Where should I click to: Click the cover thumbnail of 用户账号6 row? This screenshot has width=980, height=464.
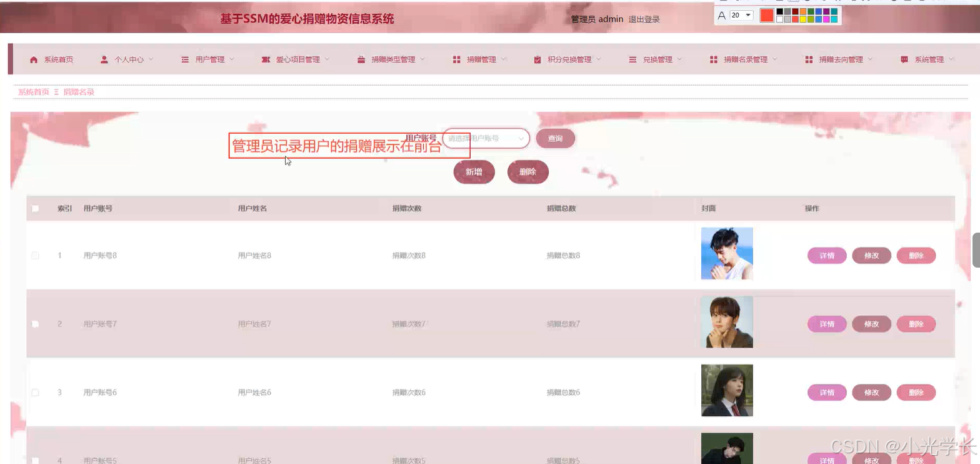(727, 390)
